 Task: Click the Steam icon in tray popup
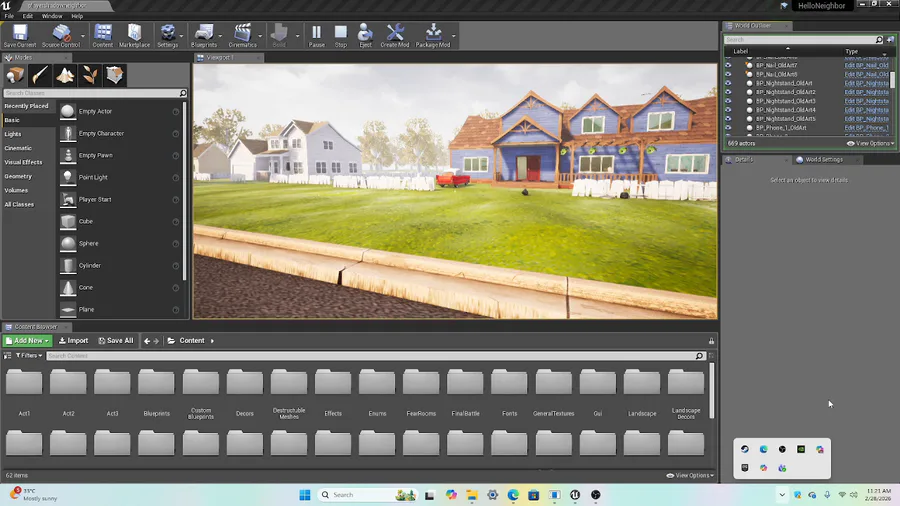744,449
